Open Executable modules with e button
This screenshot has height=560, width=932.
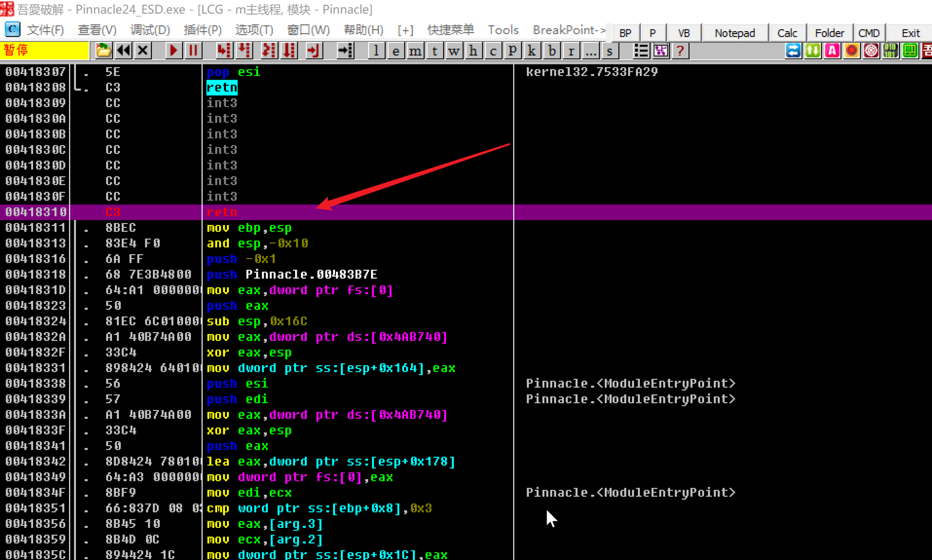click(396, 50)
